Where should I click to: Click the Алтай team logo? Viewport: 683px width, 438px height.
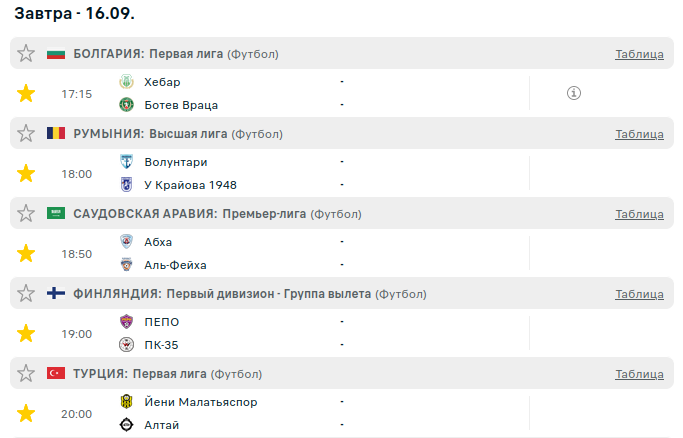(x=127, y=425)
